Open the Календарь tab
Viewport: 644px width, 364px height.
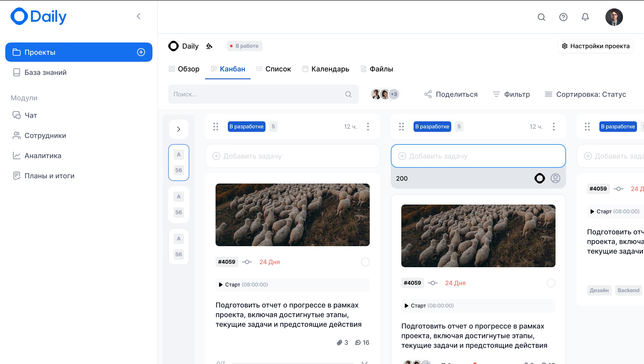pos(325,69)
